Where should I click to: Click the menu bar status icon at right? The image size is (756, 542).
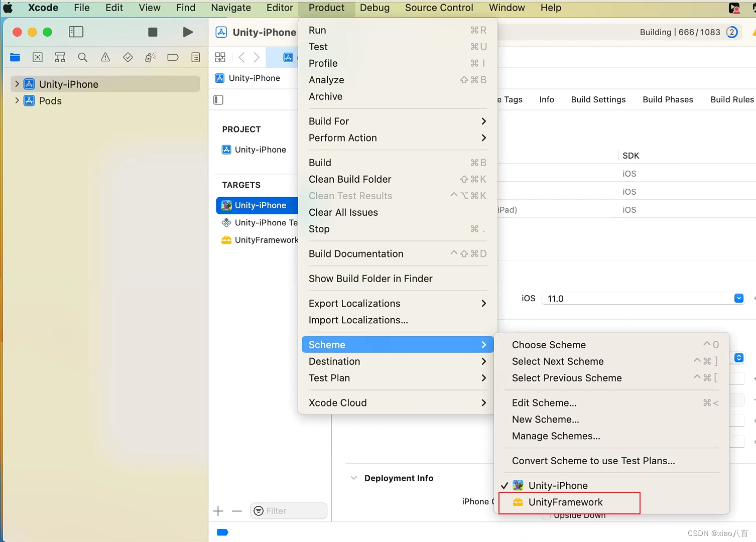[734, 8]
